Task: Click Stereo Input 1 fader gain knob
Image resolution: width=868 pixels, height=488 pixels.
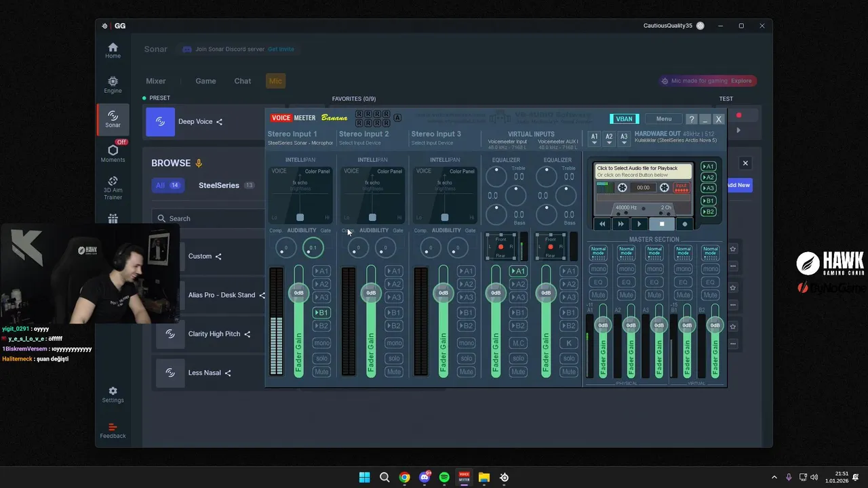Action: click(298, 293)
